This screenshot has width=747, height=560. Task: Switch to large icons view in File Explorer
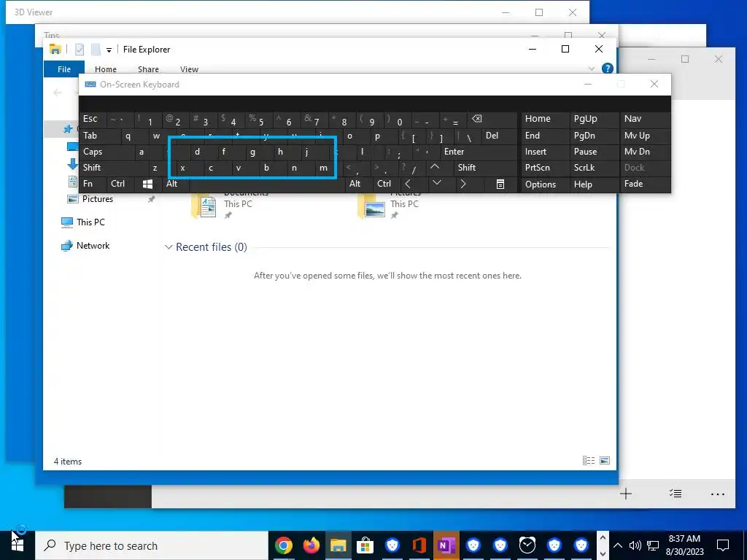[605, 461]
